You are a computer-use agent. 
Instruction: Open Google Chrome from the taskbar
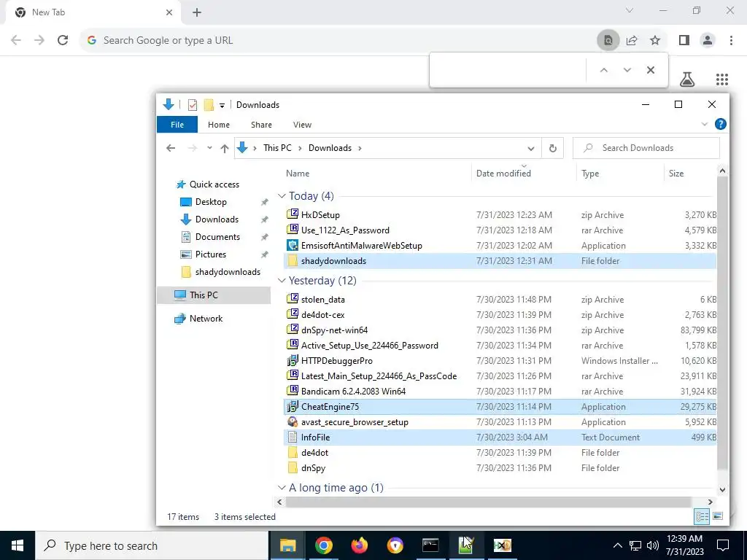323,545
